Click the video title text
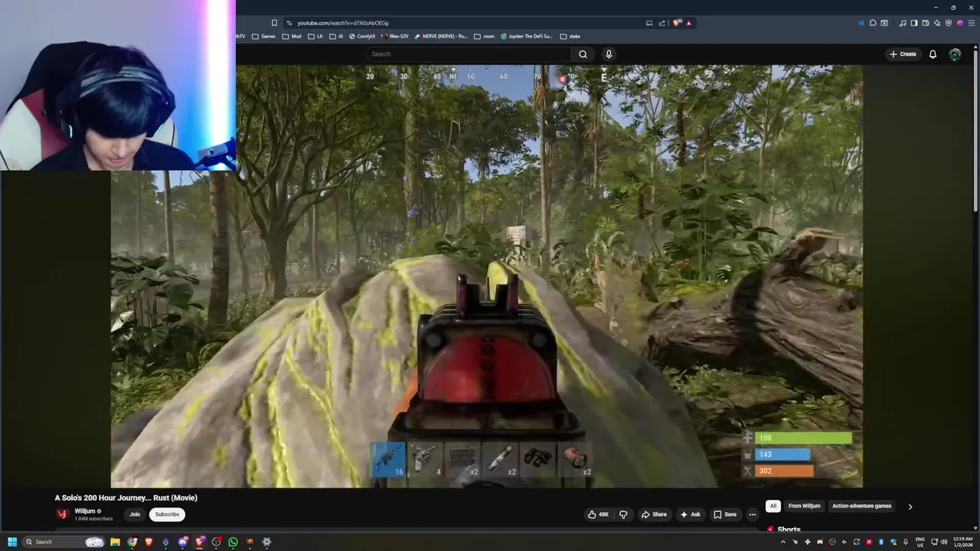Image resolution: width=980 pixels, height=551 pixels. 126,497
